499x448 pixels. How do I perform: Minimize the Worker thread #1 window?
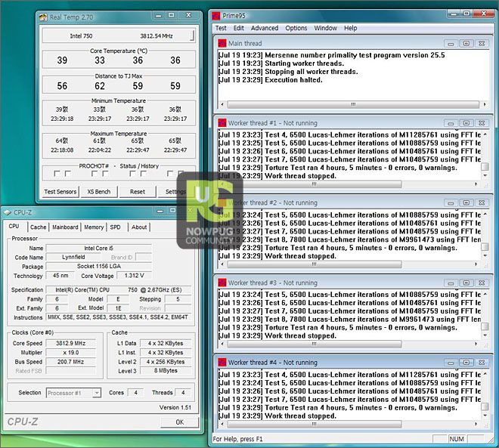coord(451,123)
